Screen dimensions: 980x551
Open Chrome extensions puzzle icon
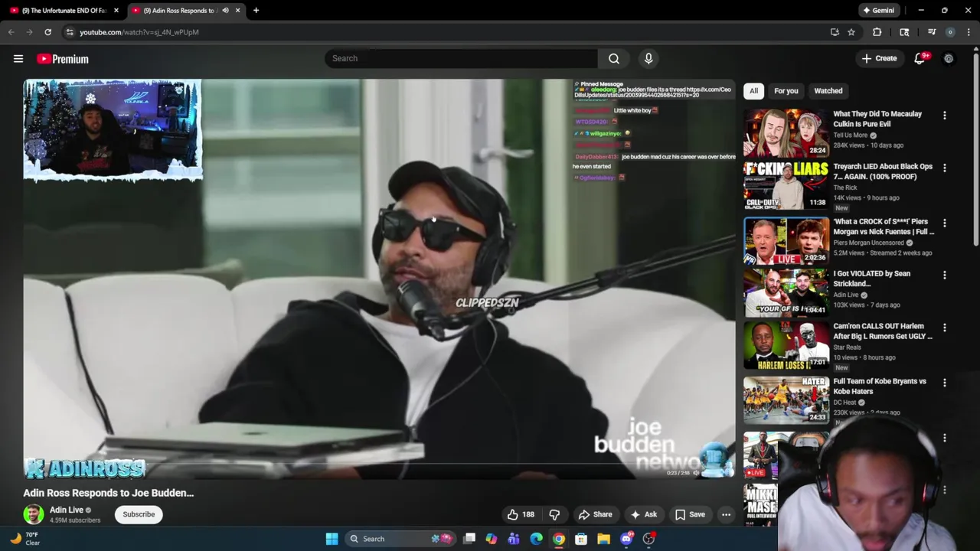pos(877,32)
